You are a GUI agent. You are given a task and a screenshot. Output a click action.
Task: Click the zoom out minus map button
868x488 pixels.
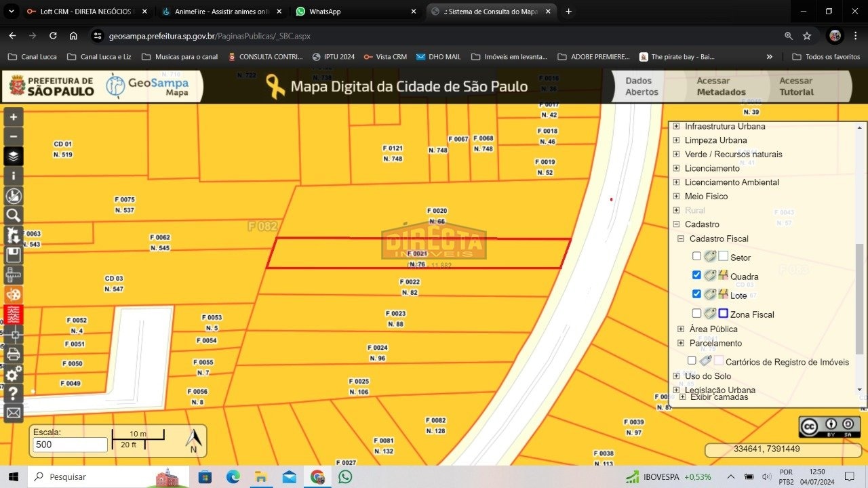tap(14, 136)
